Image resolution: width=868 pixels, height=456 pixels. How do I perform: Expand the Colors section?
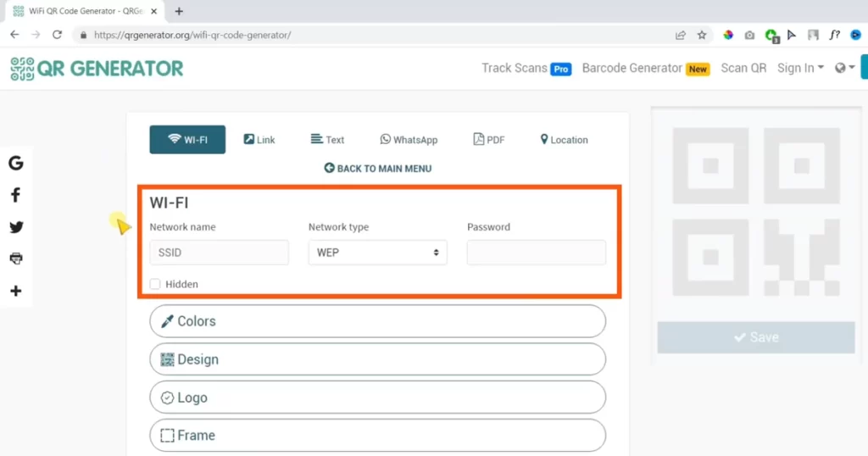pyautogui.click(x=377, y=321)
